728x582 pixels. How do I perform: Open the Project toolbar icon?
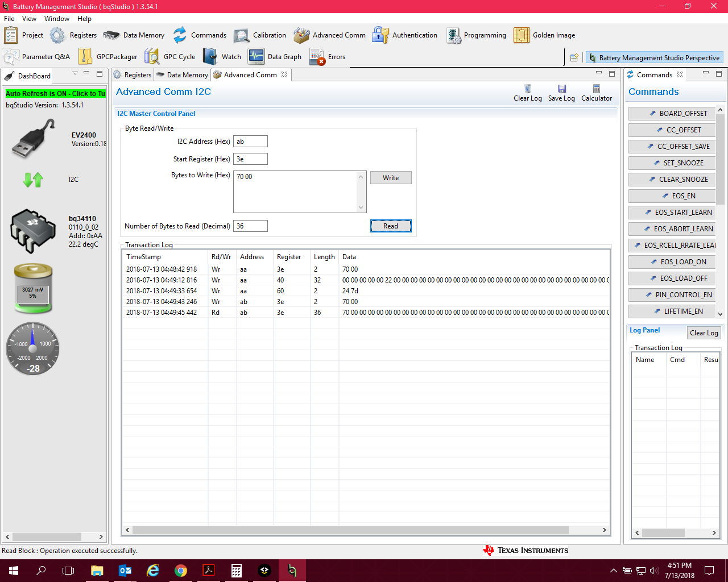11,35
